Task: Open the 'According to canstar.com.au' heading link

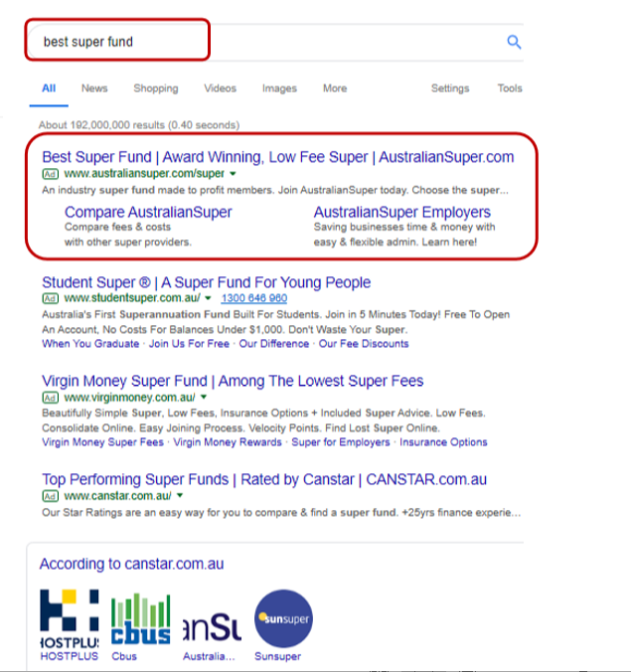Action: click(131, 564)
